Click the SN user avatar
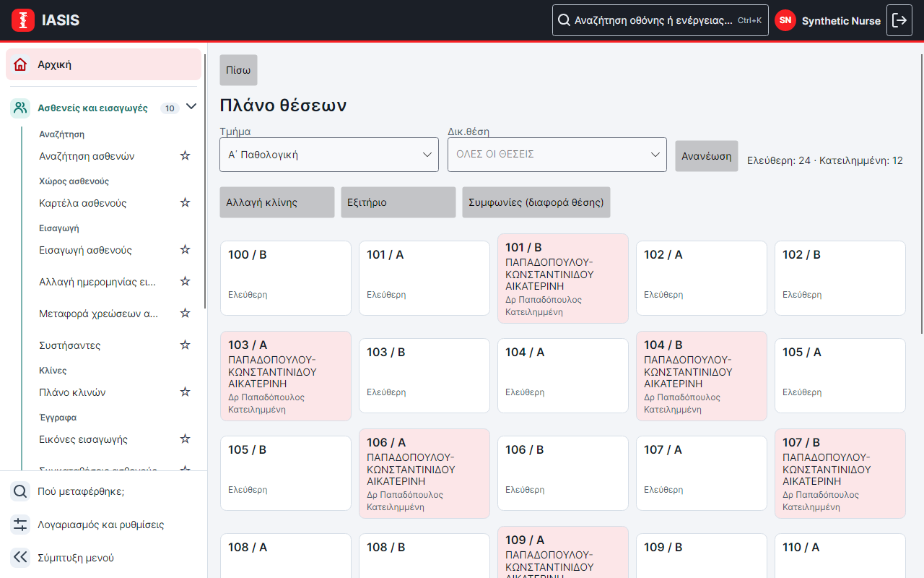This screenshot has height=578, width=924. coord(785,20)
